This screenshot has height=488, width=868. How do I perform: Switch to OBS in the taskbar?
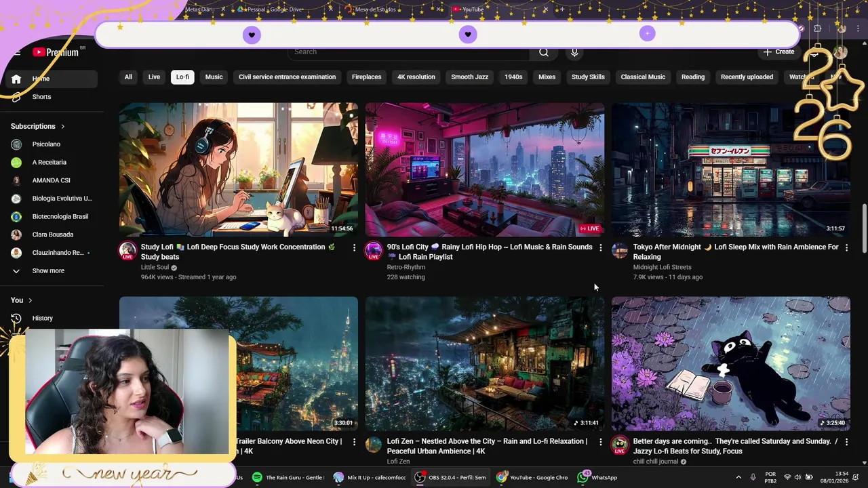tap(451, 477)
